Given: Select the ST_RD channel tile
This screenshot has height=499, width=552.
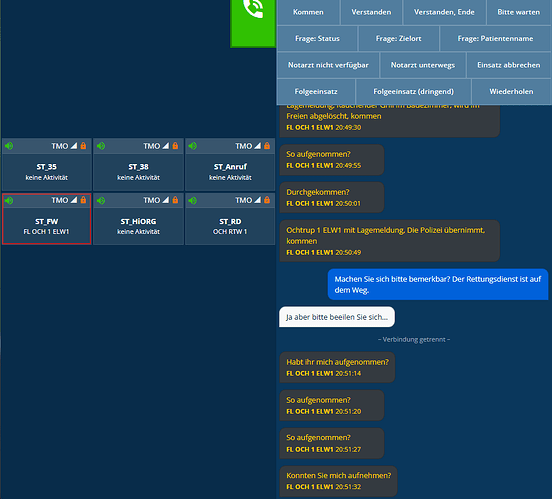Looking at the screenshot, I should (x=230, y=219).
